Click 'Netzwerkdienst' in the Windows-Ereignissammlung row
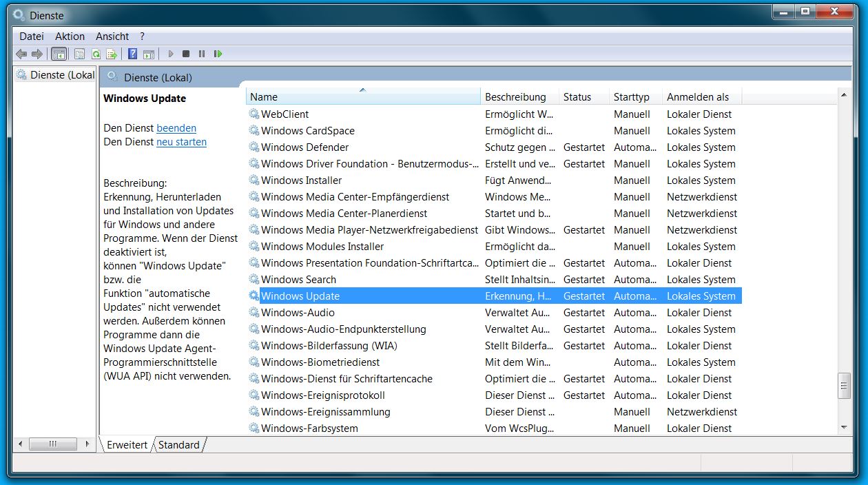This screenshot has width=868, height=485. 702,412
